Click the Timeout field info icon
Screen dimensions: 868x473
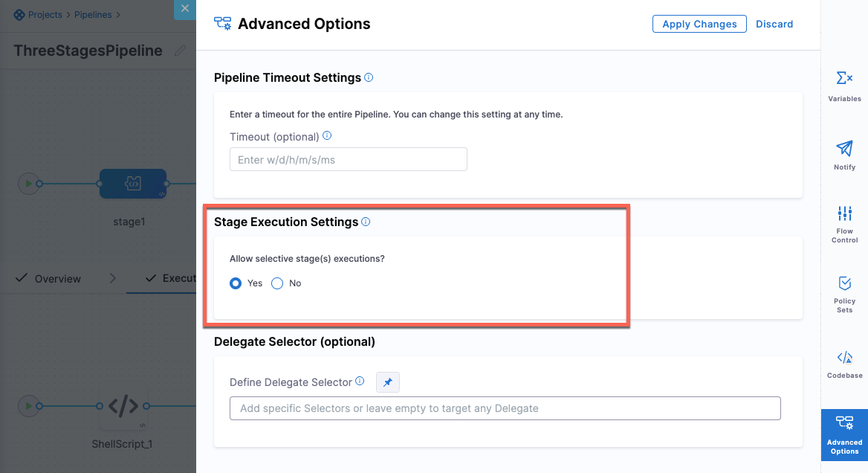click(x=327, y=136)
